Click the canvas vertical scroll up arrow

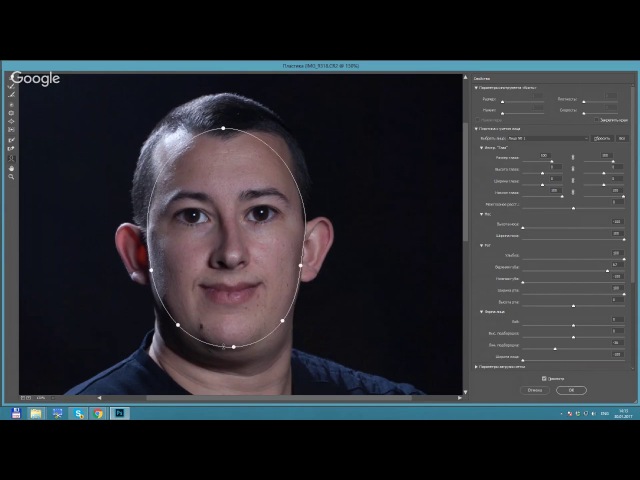pyautogui.click(x=465, y=77)
